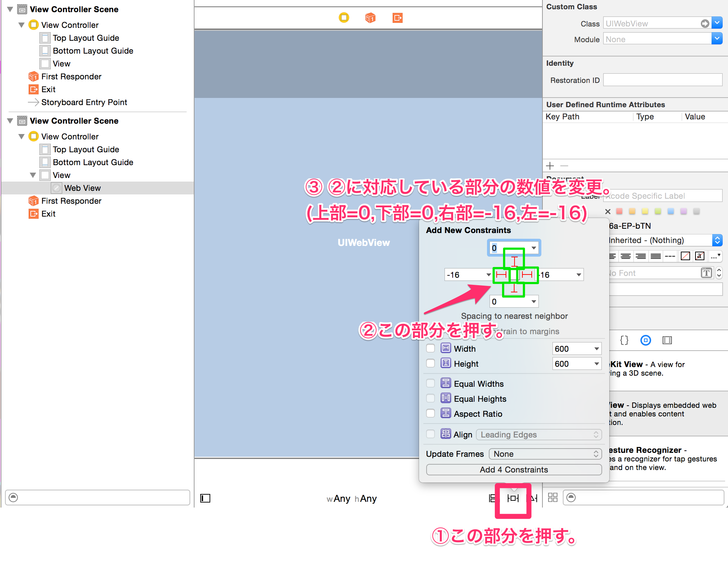Enable the Aspect Ratio constraint
The height and width of the screenshot is (564, 728).
tap(431, 413)
